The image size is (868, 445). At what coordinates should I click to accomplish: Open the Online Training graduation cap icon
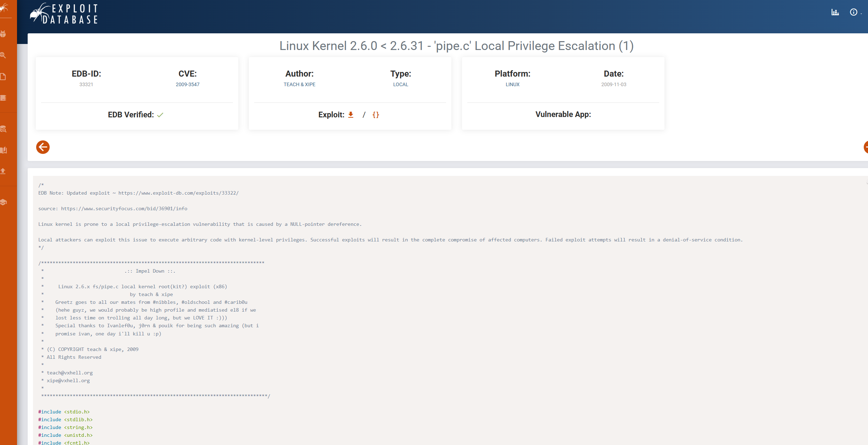tap(3, 202)
